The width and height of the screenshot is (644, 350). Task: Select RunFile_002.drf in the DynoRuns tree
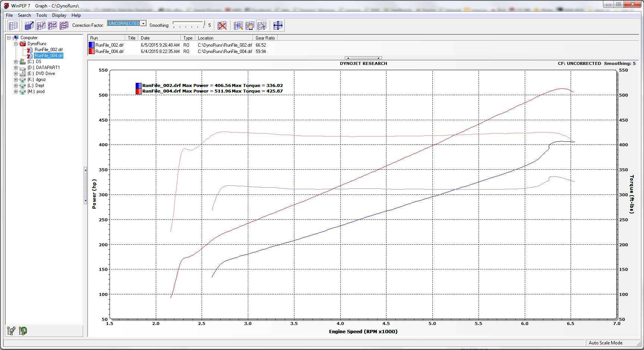[x=48, y=50]
